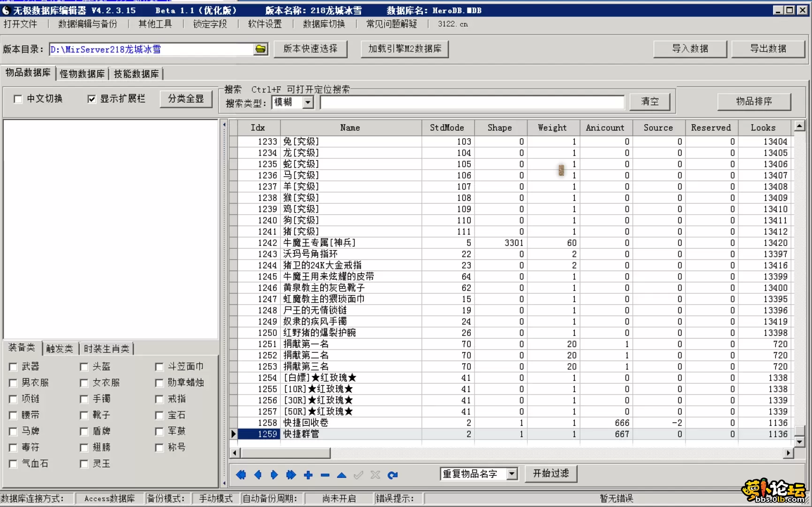812x507 pixels.
Task: Click the 3122.cn menu link
Action: 453,24
